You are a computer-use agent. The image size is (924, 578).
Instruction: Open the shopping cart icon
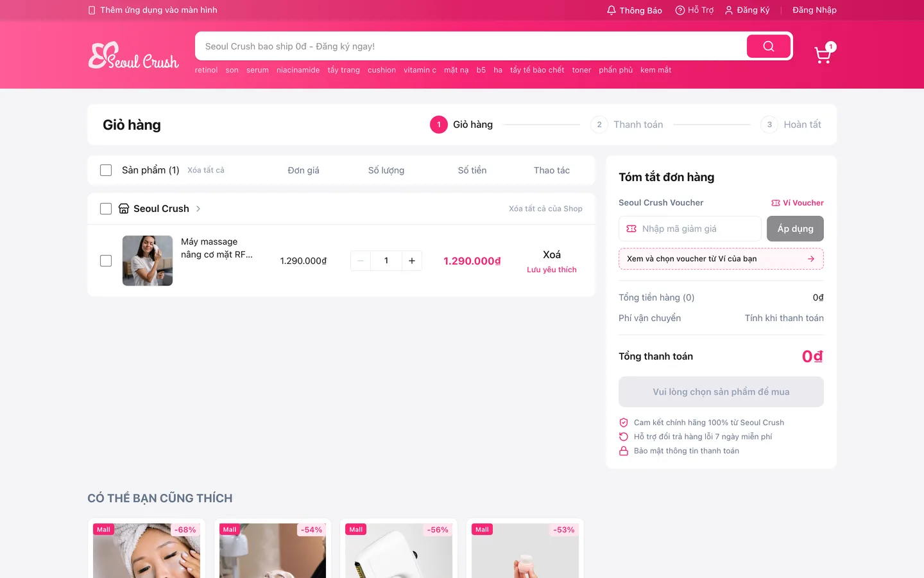tap(823, 55)
